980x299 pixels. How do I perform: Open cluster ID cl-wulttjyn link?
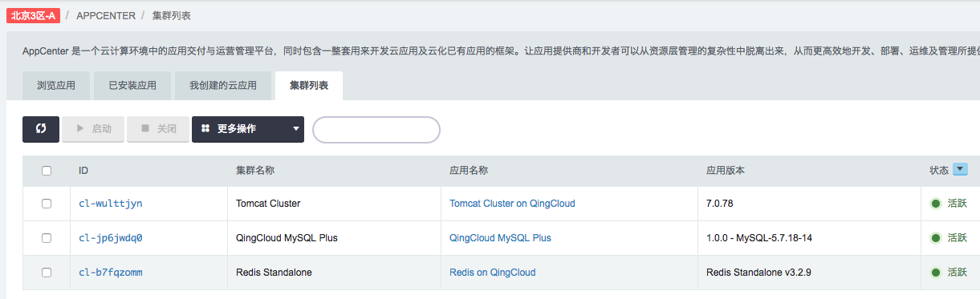coord(111,204)
